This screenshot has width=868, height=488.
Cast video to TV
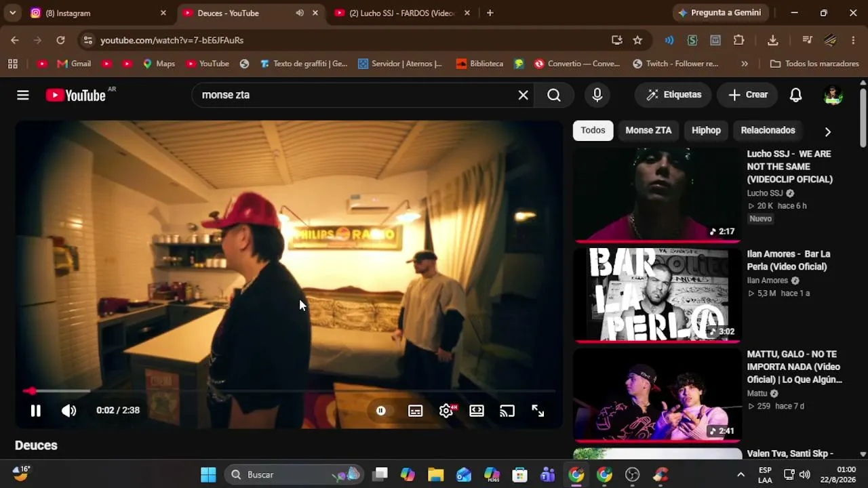click(x=507, y=411)
